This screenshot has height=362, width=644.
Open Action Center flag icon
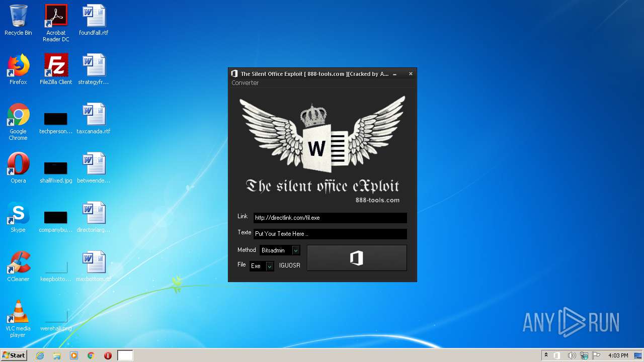pos(596,355)
